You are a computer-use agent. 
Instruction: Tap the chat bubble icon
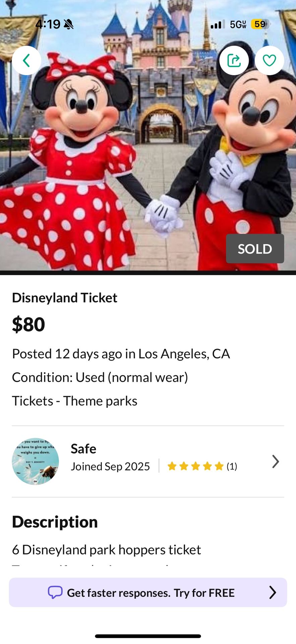pos(55,592)
